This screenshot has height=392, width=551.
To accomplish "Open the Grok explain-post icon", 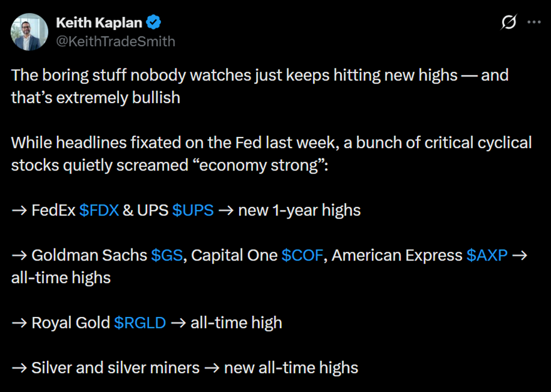I will tap(509, 22).
